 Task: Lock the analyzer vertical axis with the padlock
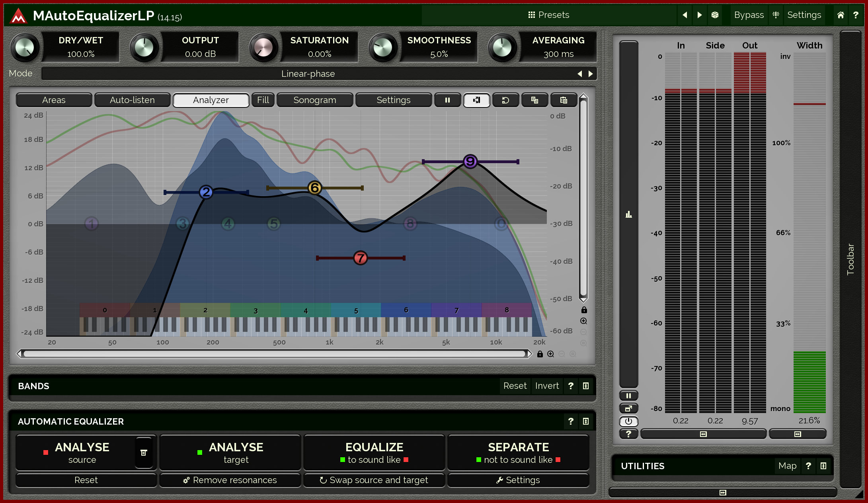click(584, 310)
